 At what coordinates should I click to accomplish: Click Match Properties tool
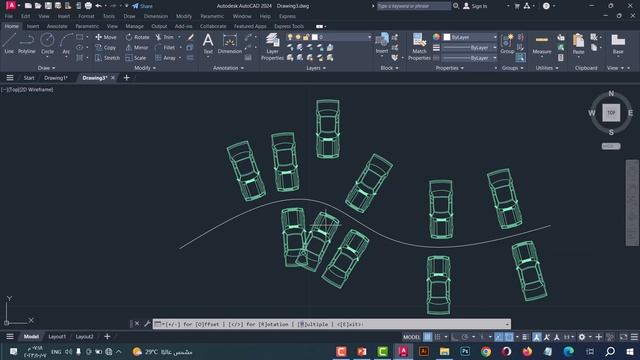point(419,47)
